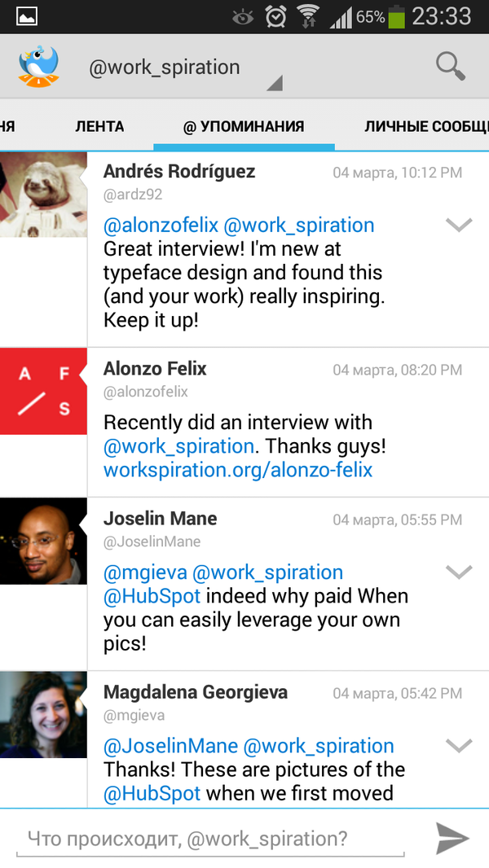This screenshot has width=489, height=868.
Task: Tap the @alonzofelix mention link
Action: pyautogui.click(x=161, y=225)
